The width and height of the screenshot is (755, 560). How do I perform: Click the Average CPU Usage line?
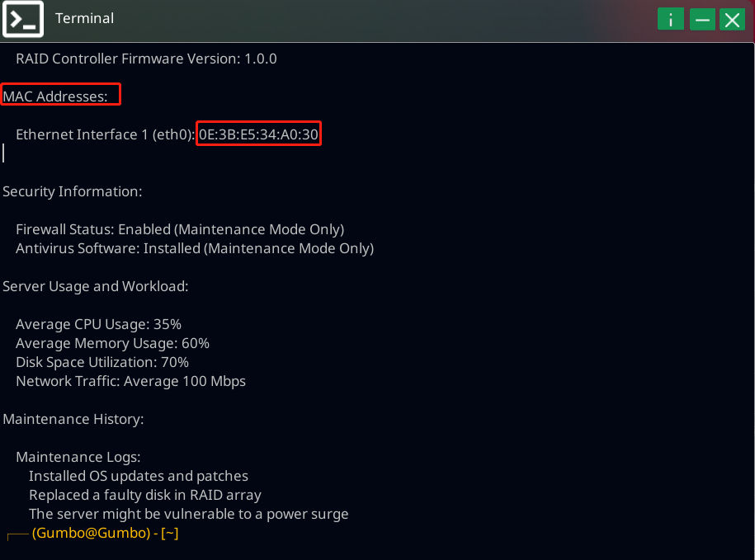tap(98, 324)
